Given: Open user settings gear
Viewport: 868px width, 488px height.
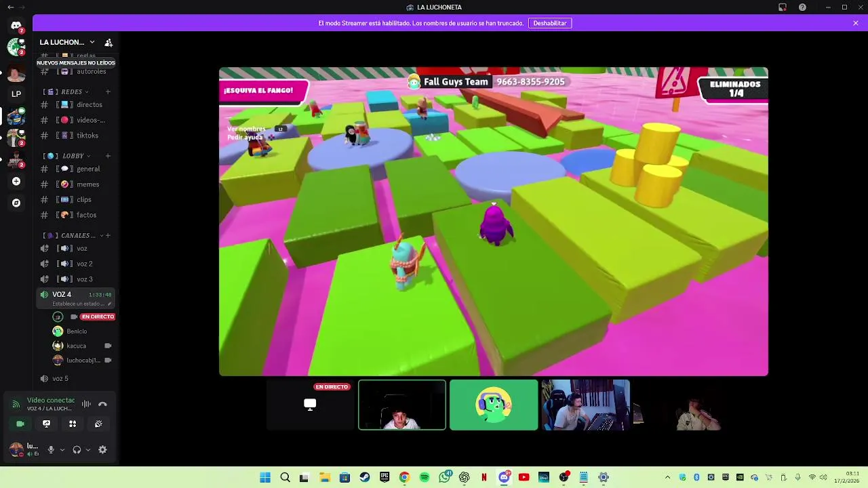Looking at the screenshot, I should tap(102, 449).
